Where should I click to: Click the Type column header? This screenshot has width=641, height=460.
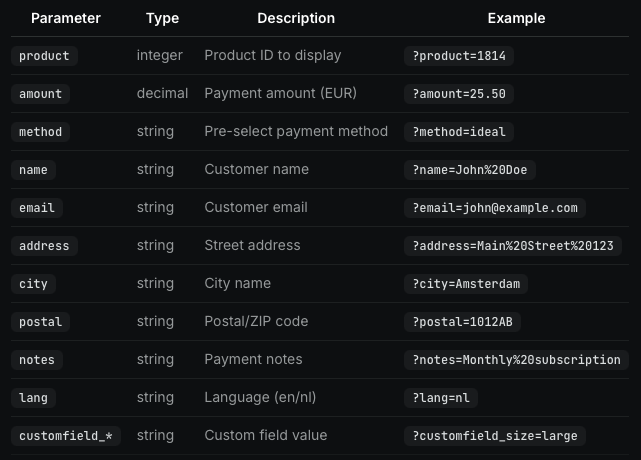tap(162, 18)
